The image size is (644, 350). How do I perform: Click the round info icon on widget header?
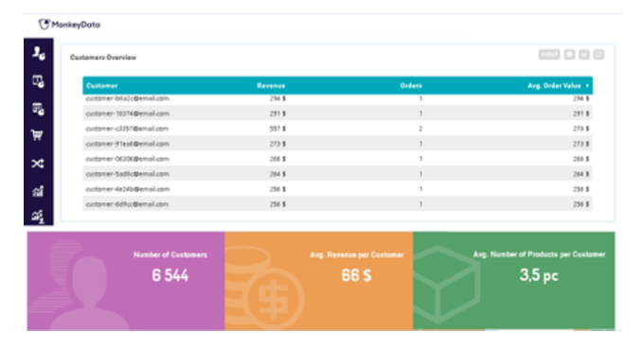(569, 55)
